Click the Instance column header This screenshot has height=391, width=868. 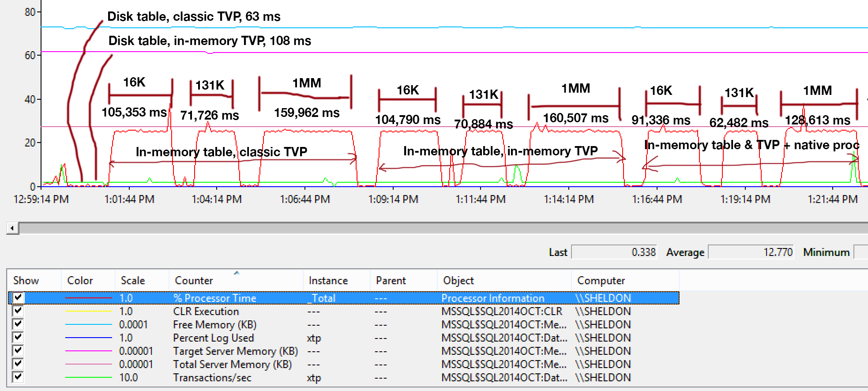[x=328, y=281]
